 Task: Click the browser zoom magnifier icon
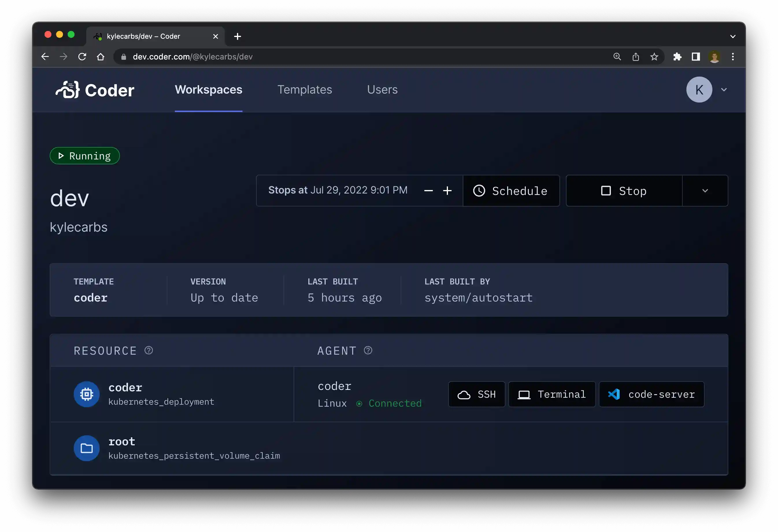pyautogui.click(x=617, y=57)
